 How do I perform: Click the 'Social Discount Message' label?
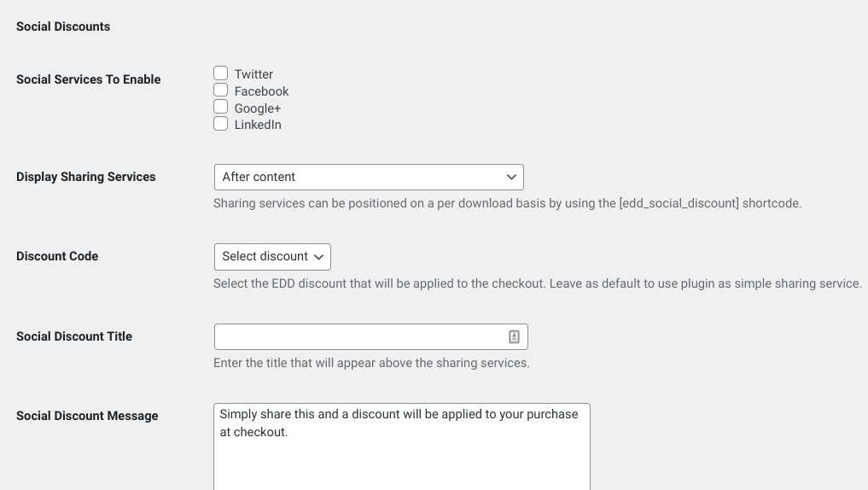pos(87,416)
